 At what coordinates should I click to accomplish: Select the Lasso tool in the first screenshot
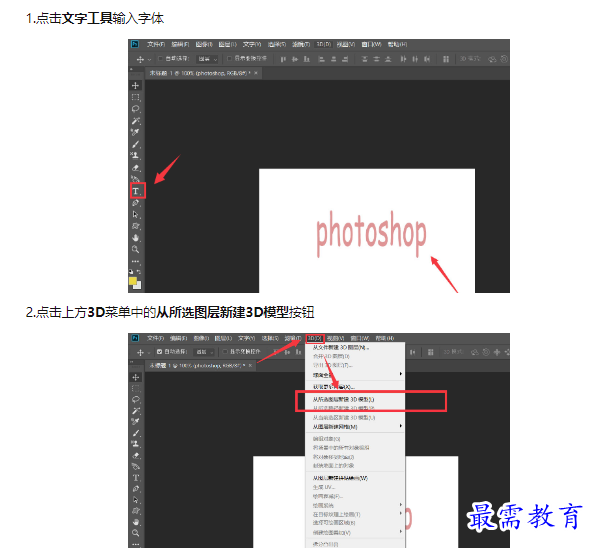tap(136, 109)
